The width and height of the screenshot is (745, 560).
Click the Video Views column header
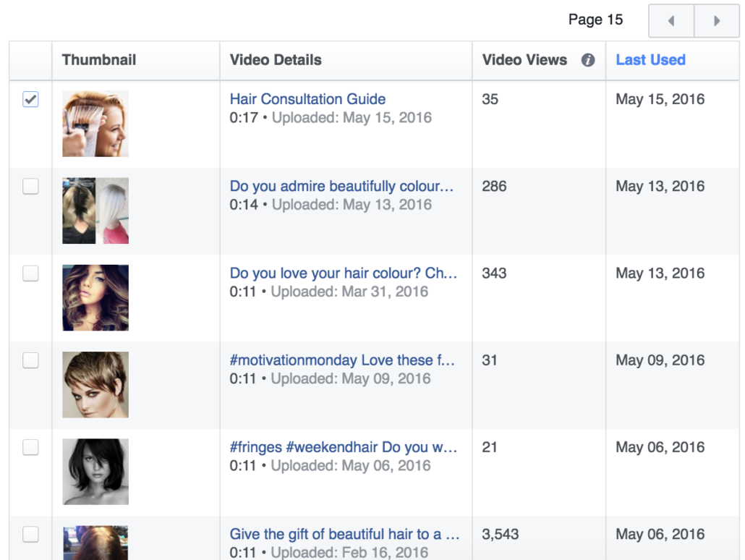coord(524,60)
